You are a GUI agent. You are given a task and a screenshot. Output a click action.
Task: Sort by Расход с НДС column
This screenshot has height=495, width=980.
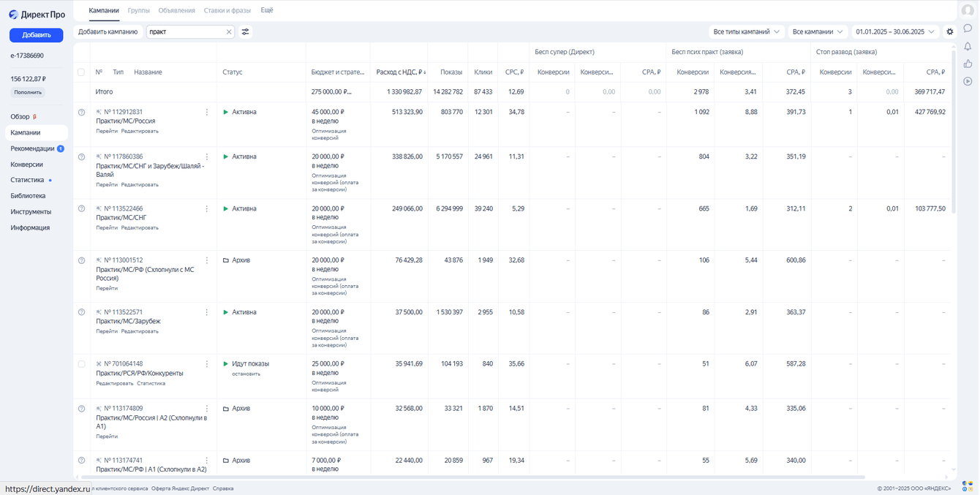[x=401, y=72]
